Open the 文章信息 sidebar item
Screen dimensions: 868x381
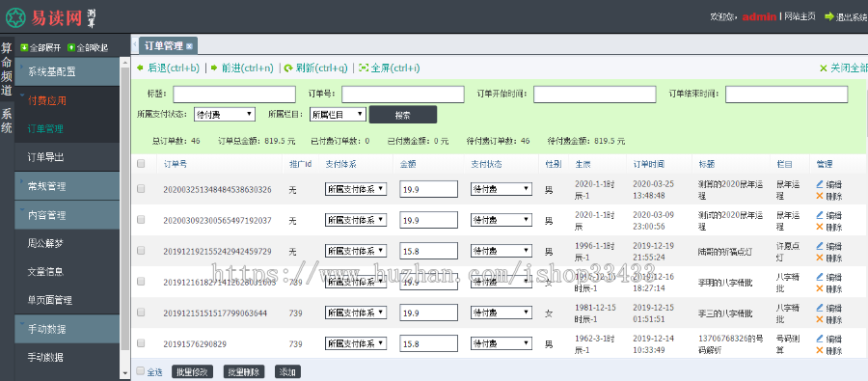(67, 272)
